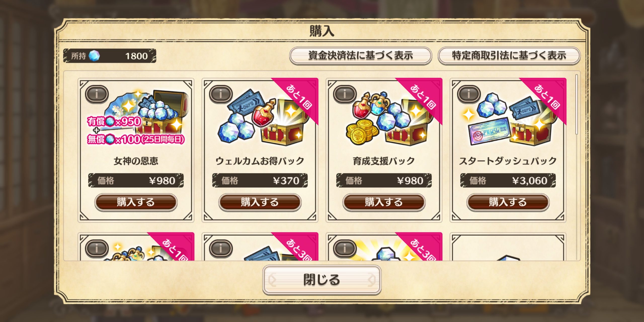Open info icon for スタートダッシュパック

(469, 94)
